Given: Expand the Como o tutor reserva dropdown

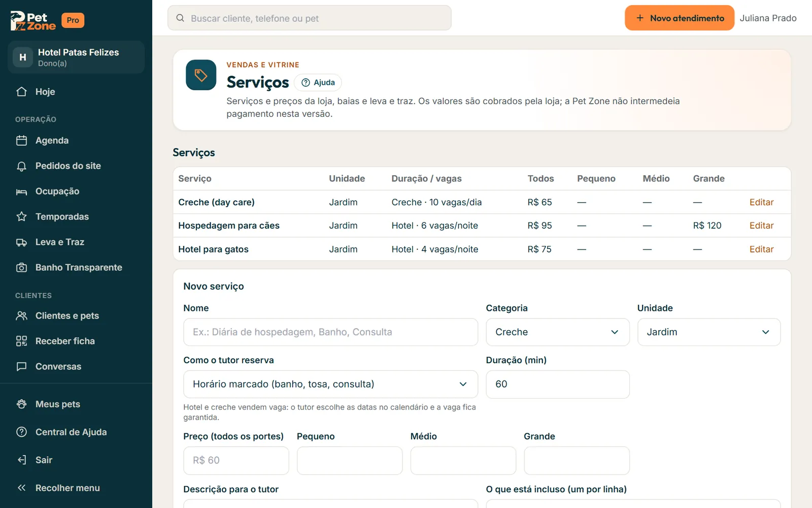Looking at the screenshot, I should click(330, 384).
